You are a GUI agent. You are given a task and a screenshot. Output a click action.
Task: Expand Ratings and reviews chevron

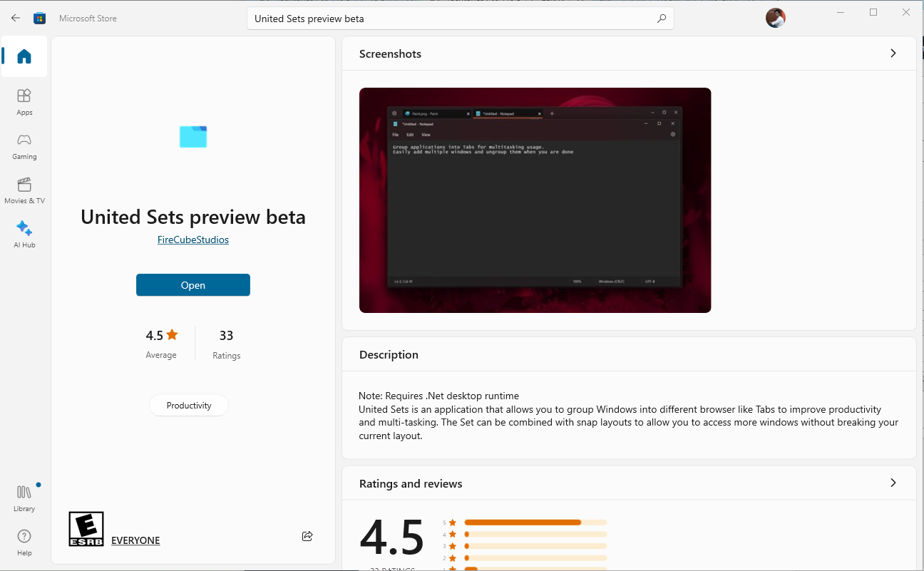click(x=893, y=483)
